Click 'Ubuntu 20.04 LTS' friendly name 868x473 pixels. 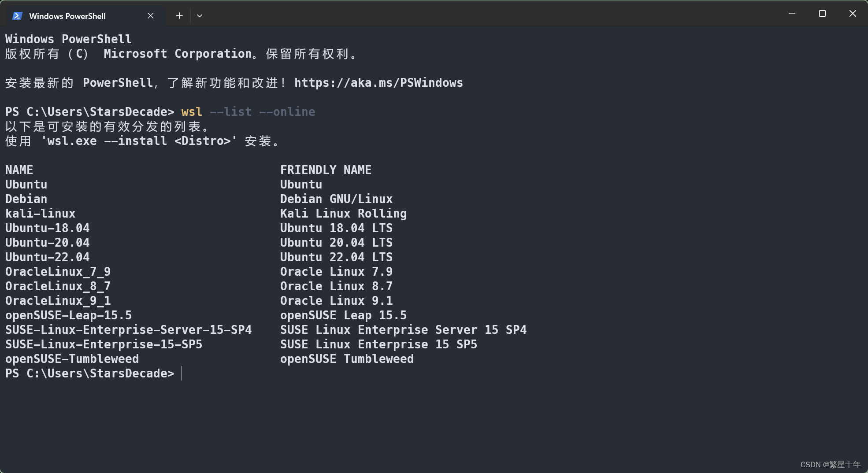[336, 243]
